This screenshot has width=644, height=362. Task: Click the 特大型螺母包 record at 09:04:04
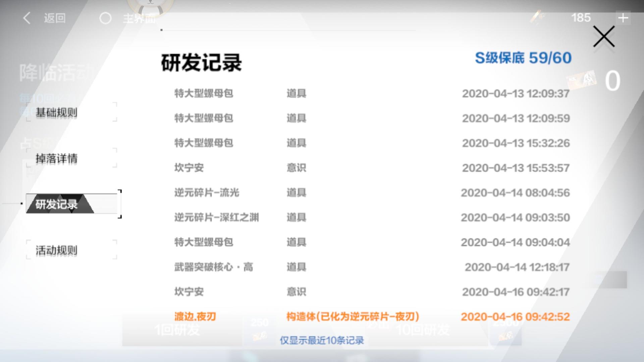point(372,242)
